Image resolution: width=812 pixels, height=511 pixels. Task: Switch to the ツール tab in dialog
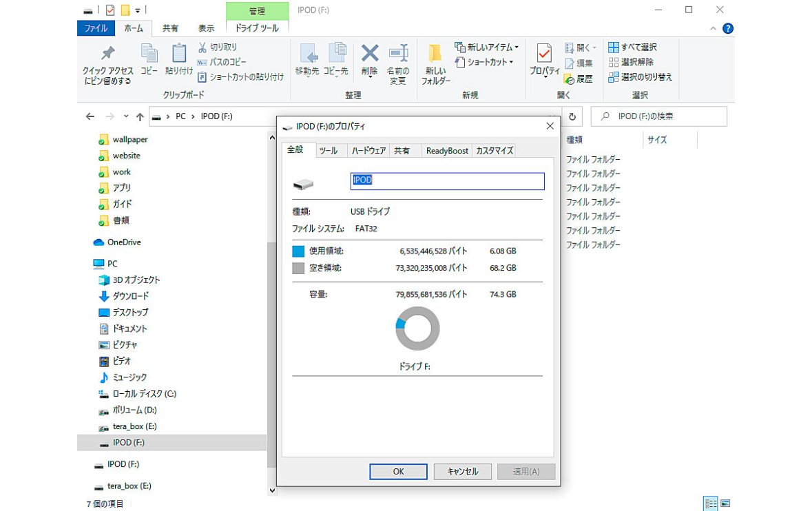pos(329,151)
